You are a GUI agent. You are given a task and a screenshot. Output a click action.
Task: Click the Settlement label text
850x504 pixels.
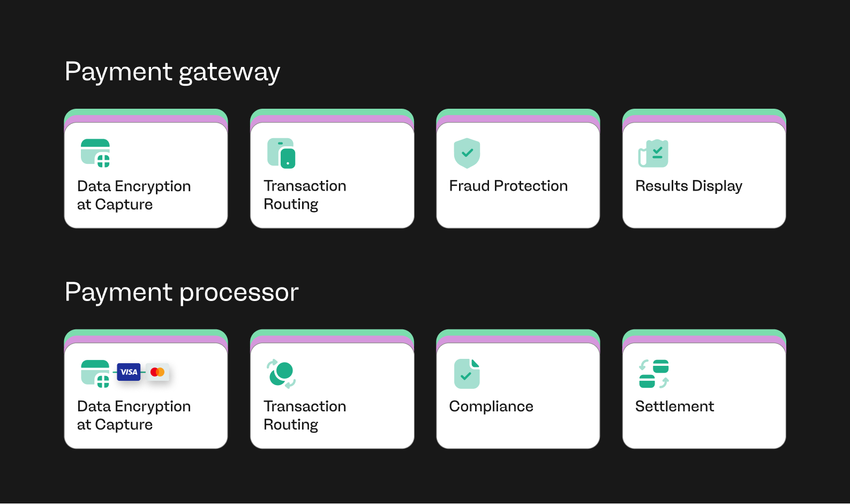pos(674,407)
